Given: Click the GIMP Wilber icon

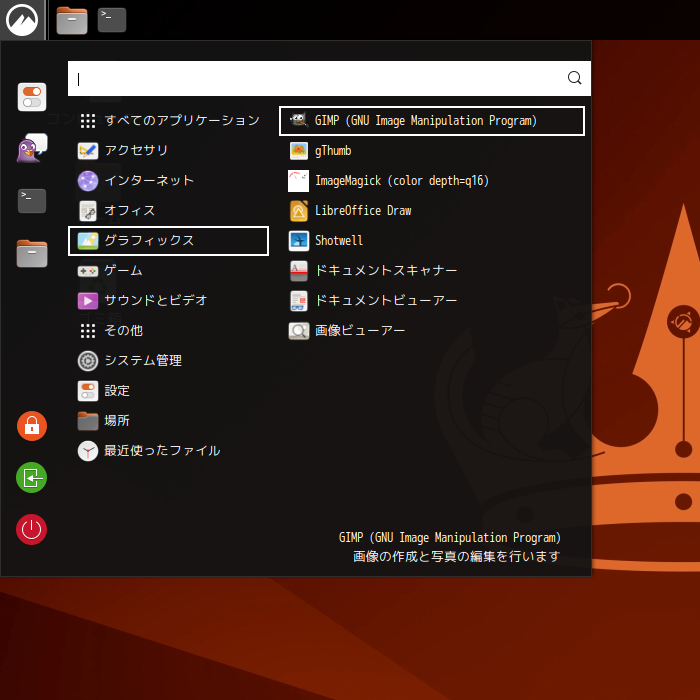Looking at the screenshot, I should (299, 120).
